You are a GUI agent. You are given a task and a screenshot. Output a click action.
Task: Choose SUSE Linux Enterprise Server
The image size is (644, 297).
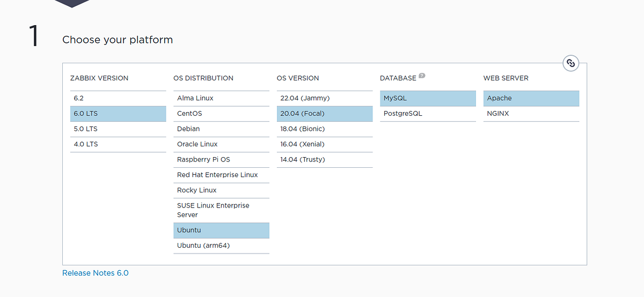click(x=221, y=210)
